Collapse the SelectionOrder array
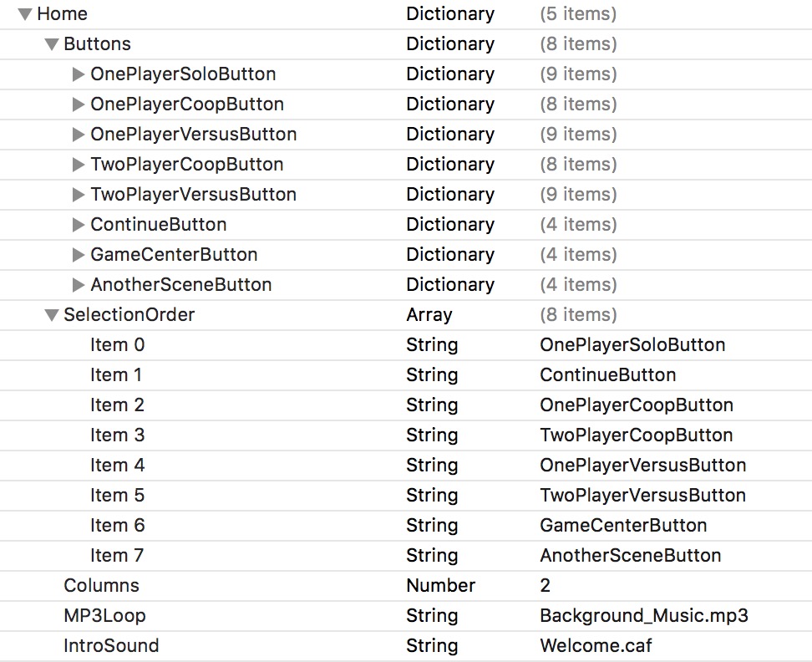 tap(51, 314)
